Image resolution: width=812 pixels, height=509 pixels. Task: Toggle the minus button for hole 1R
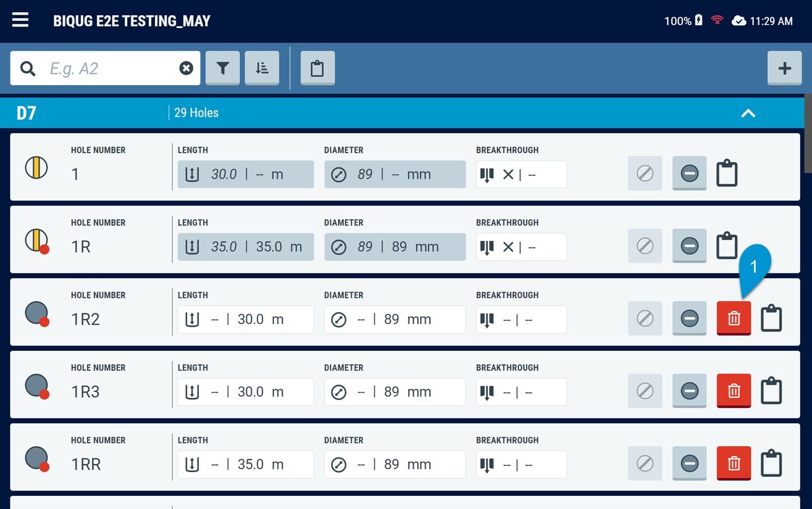click(689, 246)
